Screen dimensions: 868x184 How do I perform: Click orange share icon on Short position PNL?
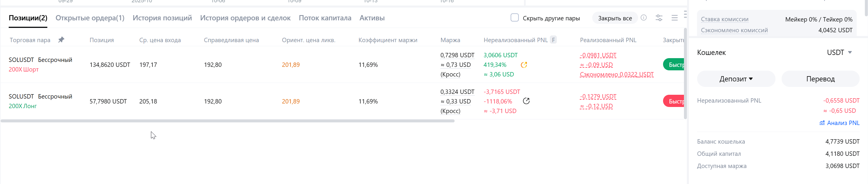tap(524, 65)
